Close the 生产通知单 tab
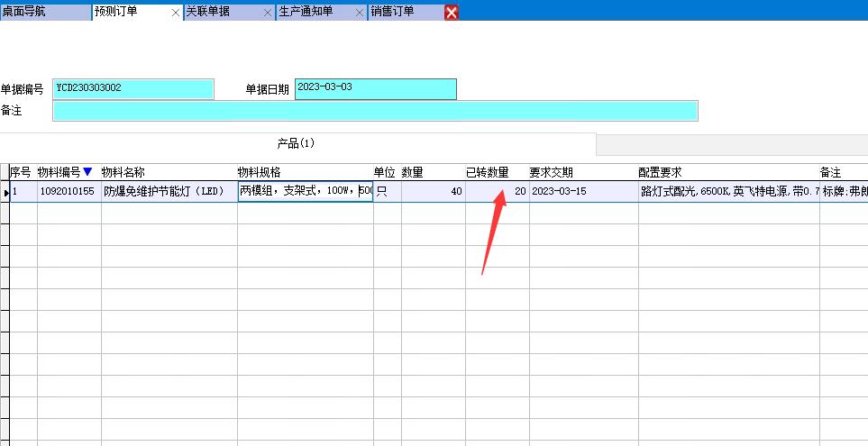 coord(360,13)
